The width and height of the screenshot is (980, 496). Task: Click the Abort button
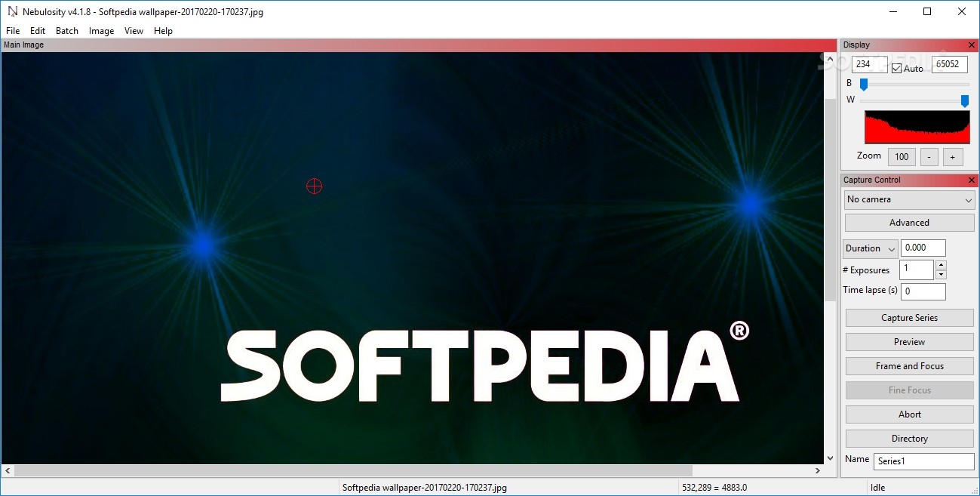click(909, 414)
